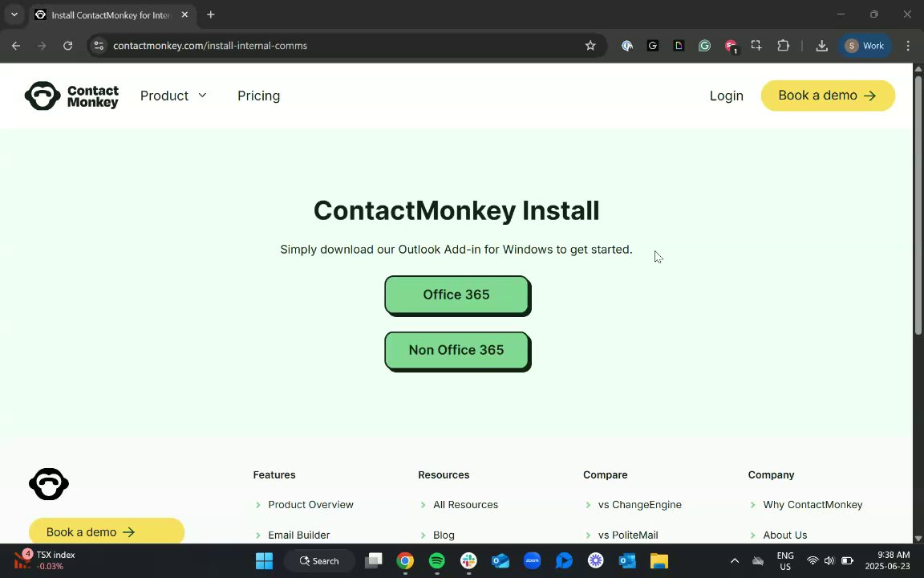The height and width of the screenshot is (578, 924).
Task: Open vs ChangeEngine comparison link
Action: (640, 505)
